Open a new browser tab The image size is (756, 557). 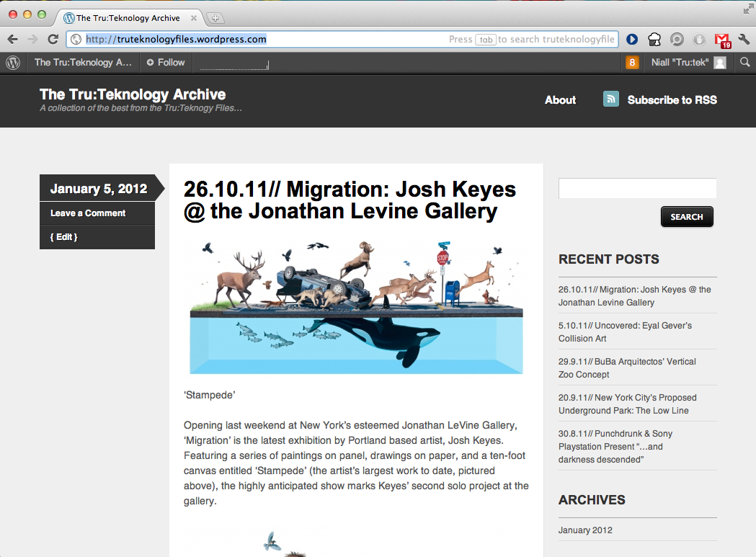click(215, 18)
